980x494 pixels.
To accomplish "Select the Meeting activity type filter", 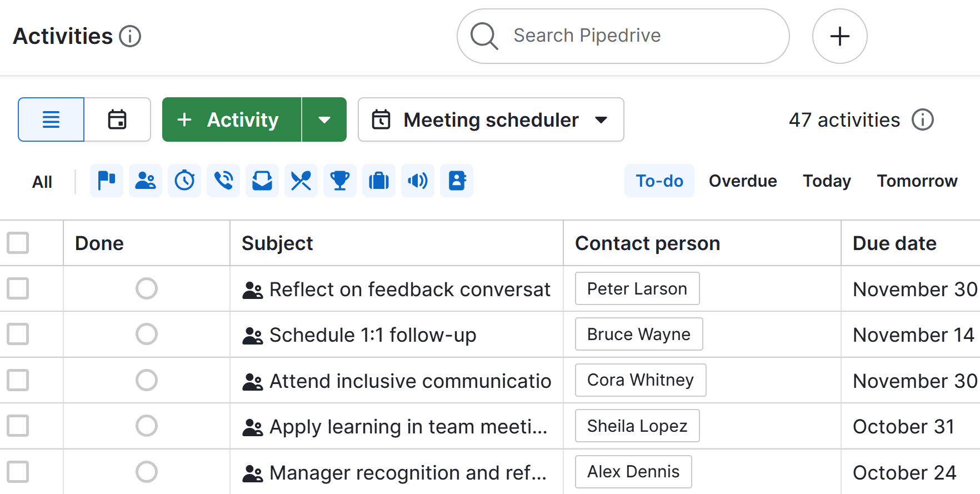I will point(145,181).
